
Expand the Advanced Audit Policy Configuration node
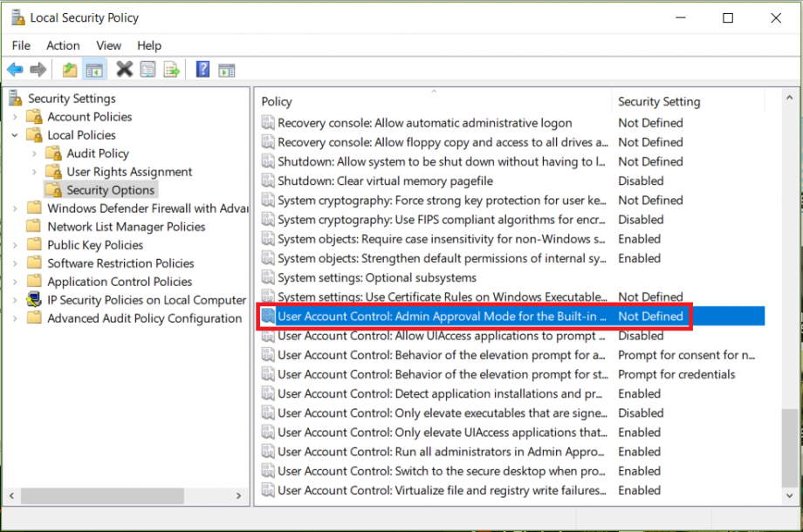(15, 318)
